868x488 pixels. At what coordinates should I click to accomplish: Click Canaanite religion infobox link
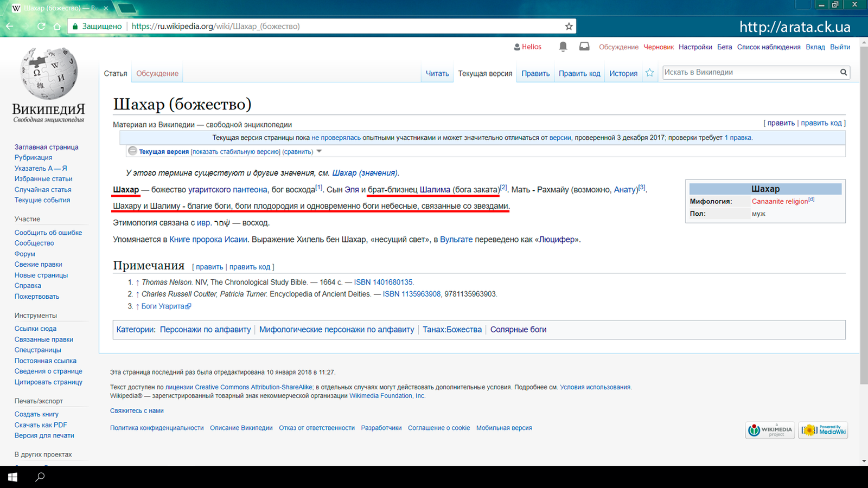pos(780,201)
